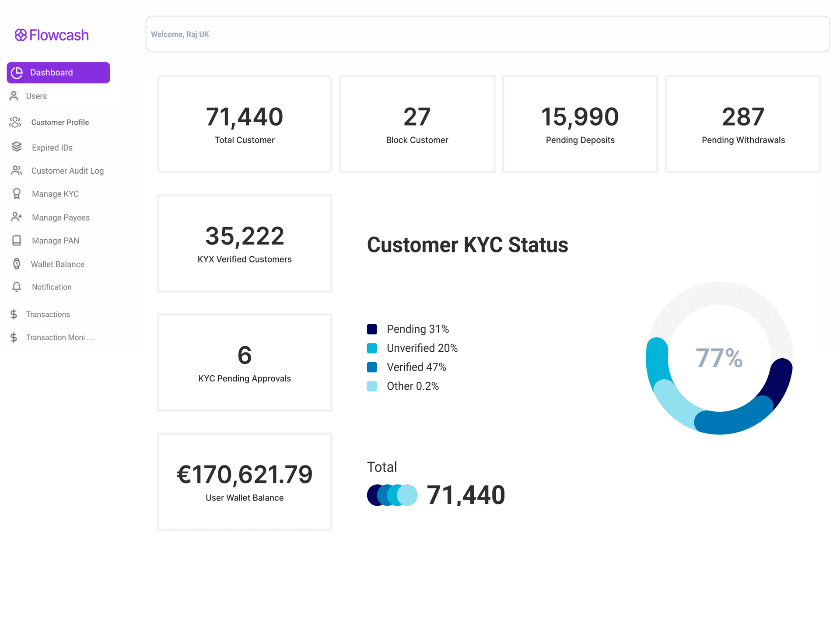Click the 77% KYC donut chart
Image resolution: width=840 pixels, height=626 pixels.
(719, 359)
